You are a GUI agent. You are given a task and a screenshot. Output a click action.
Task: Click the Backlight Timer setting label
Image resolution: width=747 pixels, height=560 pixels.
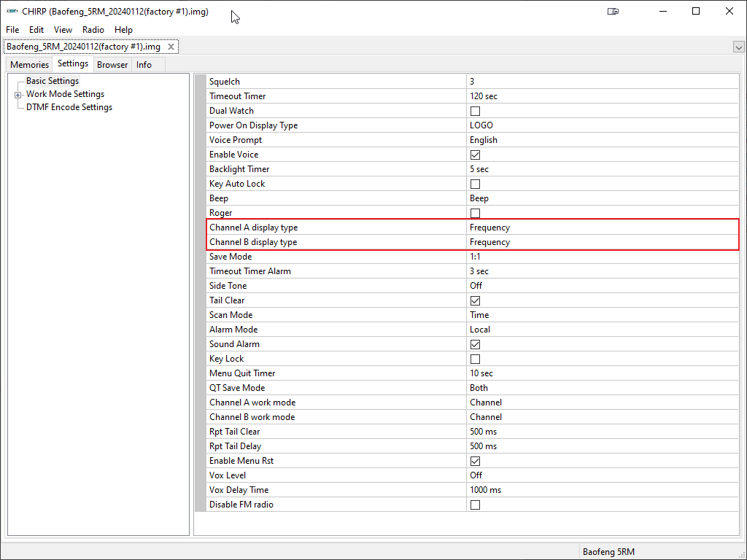[239, 169]
